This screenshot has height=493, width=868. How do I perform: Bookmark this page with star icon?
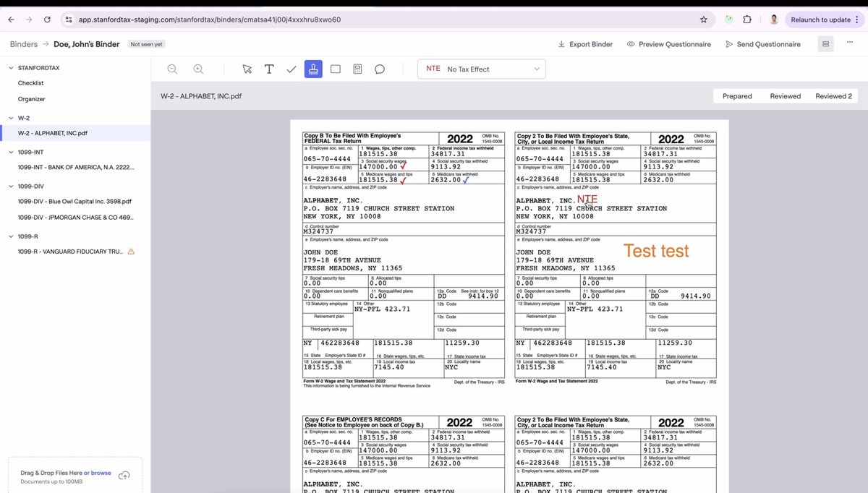704,20
